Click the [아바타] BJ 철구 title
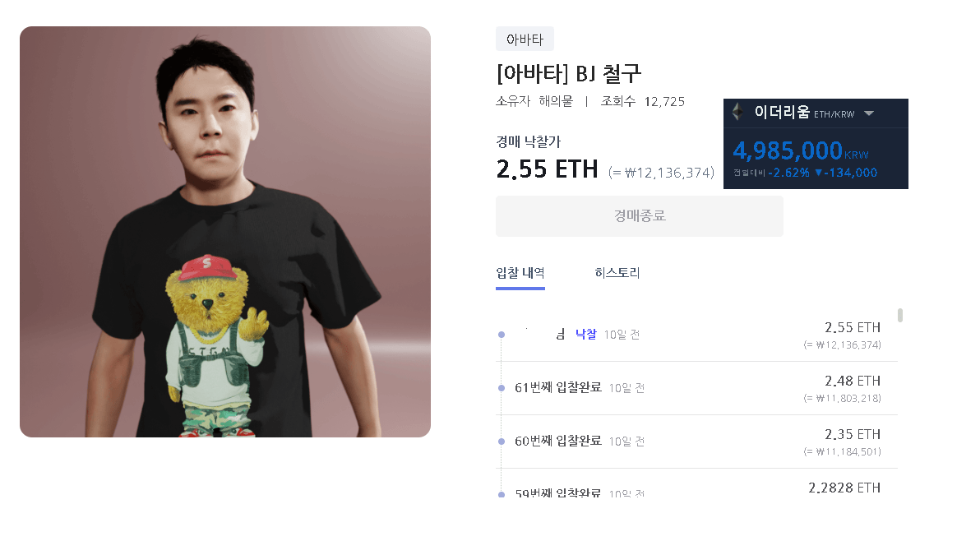980x541 pixels. (x=569, y=74)
